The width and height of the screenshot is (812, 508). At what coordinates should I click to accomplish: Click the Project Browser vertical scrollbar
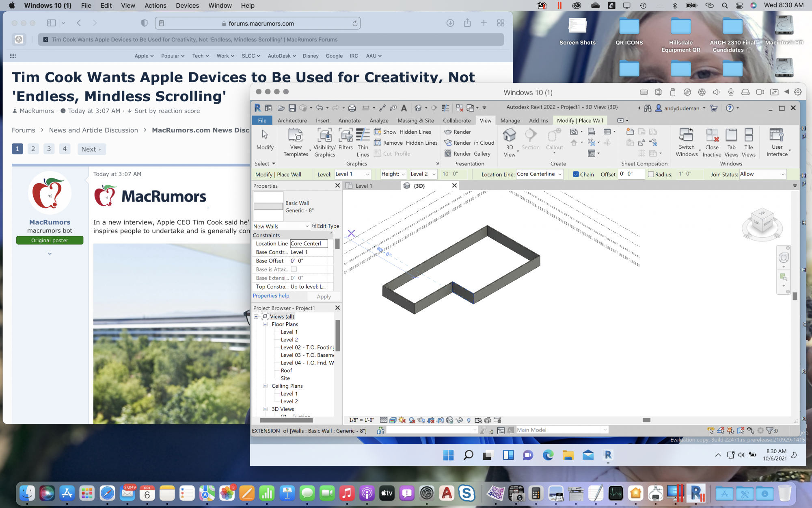337,335
